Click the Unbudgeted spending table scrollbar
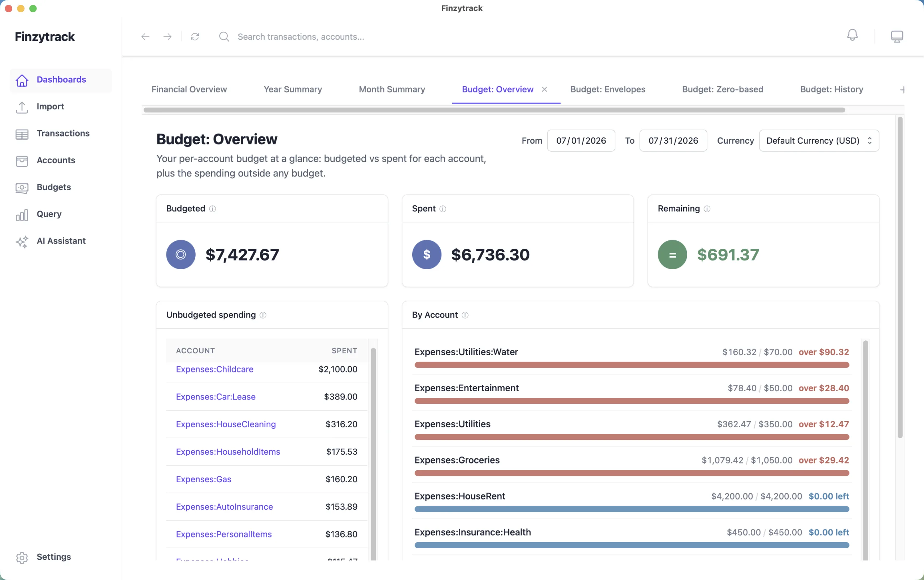Image resolution: width=924 pixels, height=580 pixels. (373, 454)
